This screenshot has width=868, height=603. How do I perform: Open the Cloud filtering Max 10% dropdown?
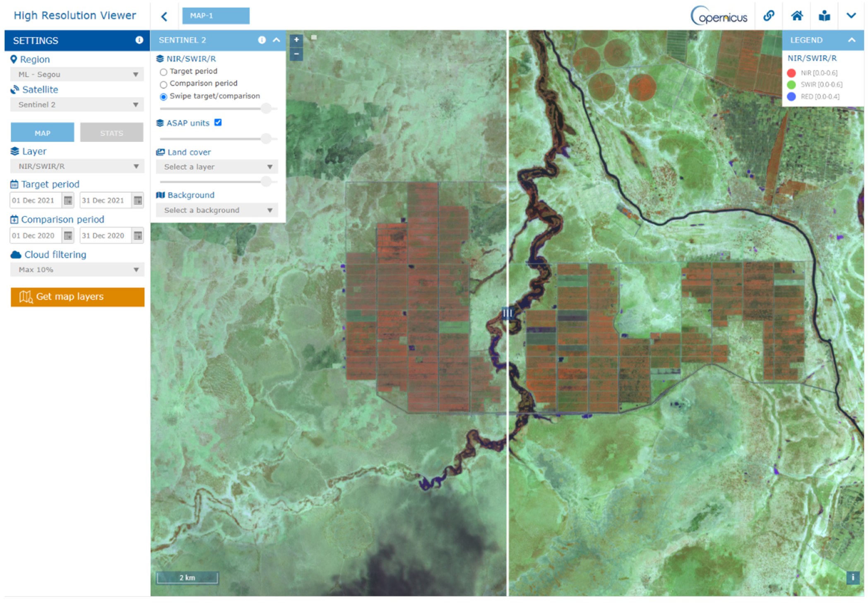click(x=77, y=270)
